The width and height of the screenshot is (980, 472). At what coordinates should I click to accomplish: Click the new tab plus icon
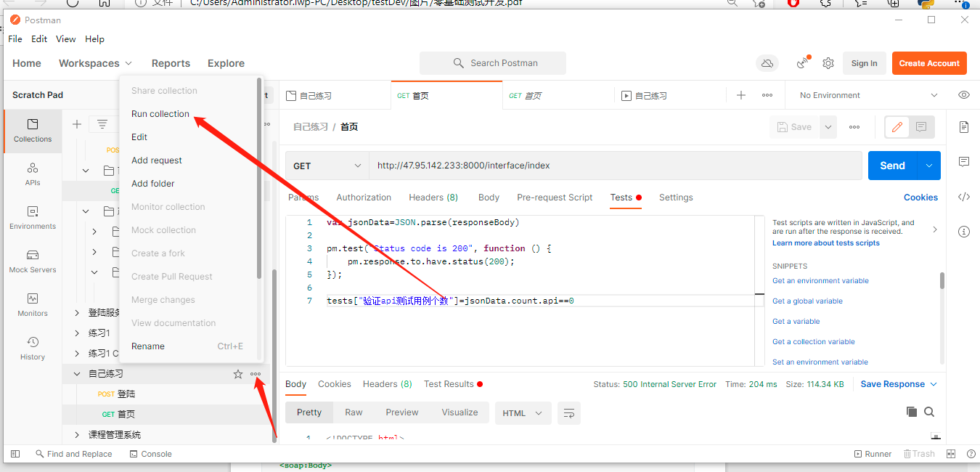(741, 95)
